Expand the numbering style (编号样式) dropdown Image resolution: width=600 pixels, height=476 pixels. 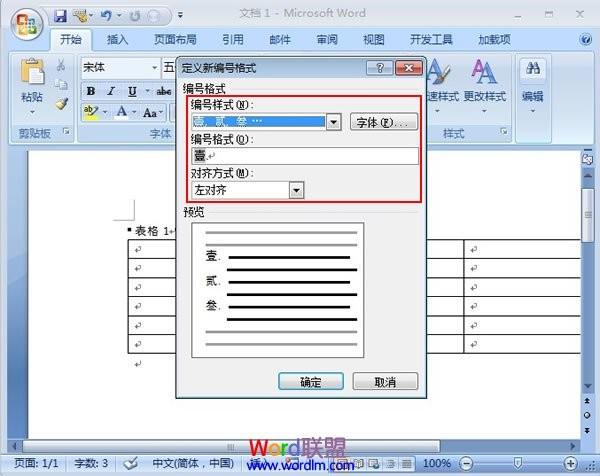pyautogui.click(x=334, y=122)
